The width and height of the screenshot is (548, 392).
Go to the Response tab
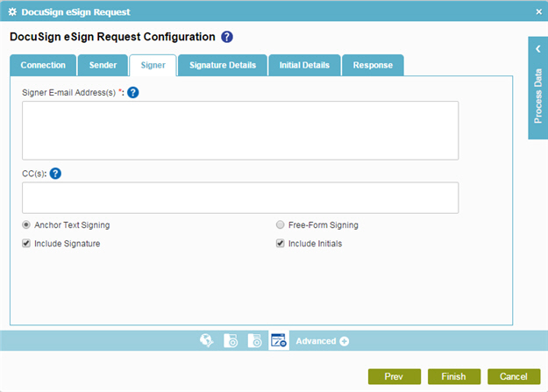tap(373, 65)
